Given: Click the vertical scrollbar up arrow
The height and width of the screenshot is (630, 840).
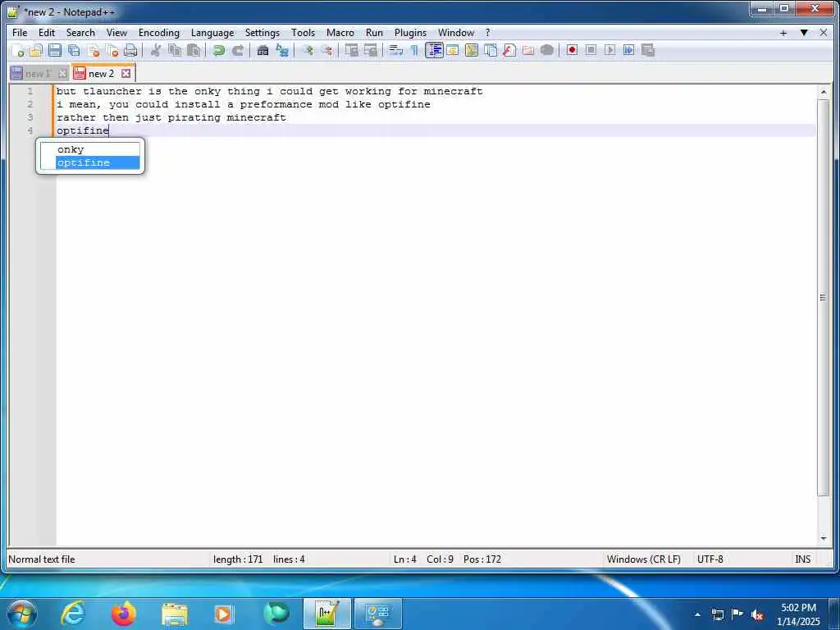Looking at the screenshot, I should 823,92.
